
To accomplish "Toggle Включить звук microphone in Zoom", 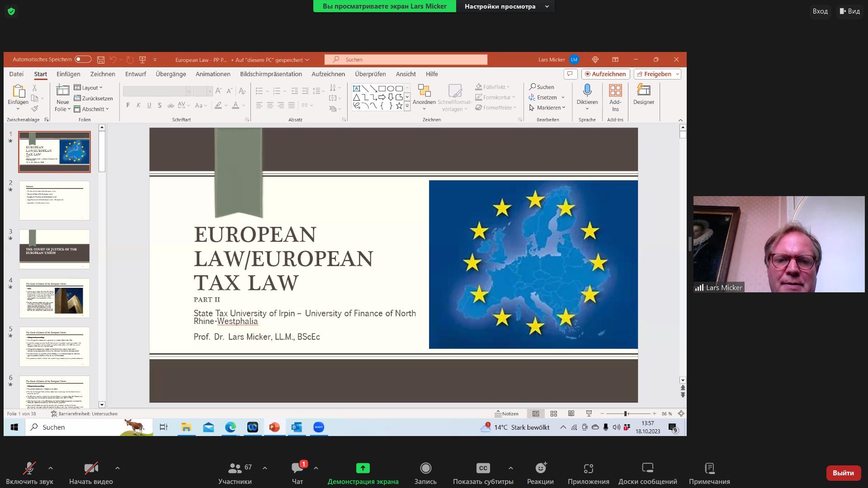I will click(30, 473).
